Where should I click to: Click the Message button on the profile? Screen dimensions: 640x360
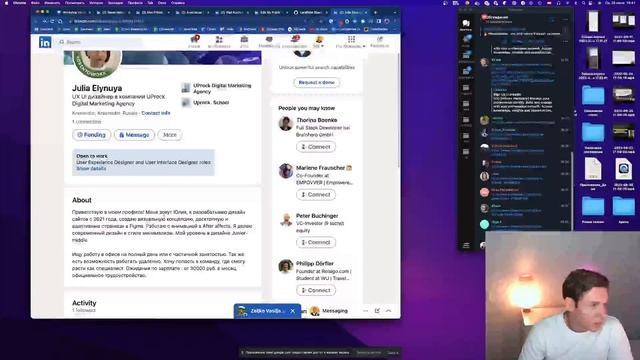(134, 135)
